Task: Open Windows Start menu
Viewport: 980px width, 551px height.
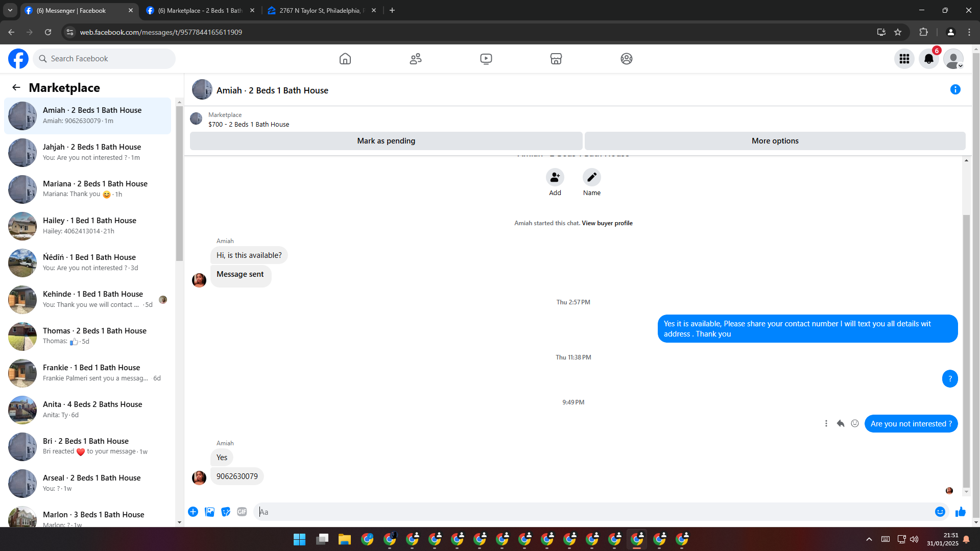Action: (299, 539)
